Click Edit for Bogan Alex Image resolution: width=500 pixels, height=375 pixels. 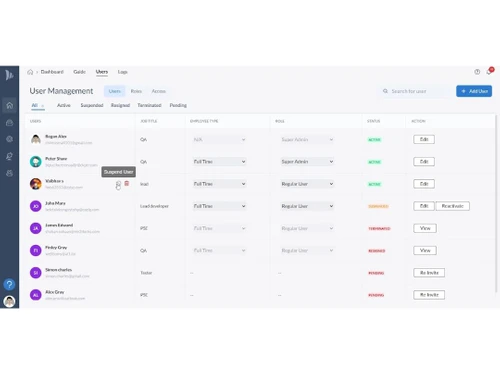[x=424, y=139]
